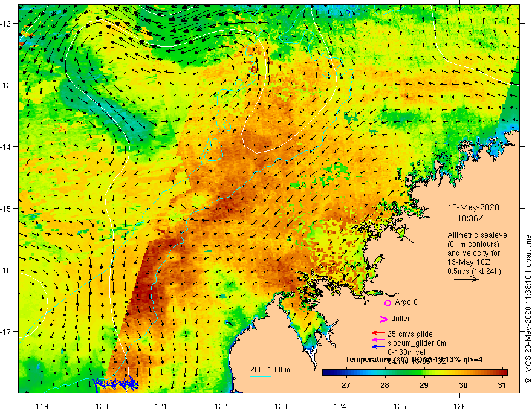
Task: Click the latitude axis label -13
Action: 5,85
